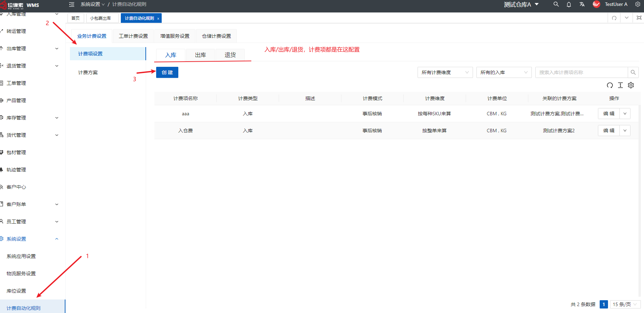644x313 pixels.
Task: Switch language with translate icon
Action: point(582,4)
